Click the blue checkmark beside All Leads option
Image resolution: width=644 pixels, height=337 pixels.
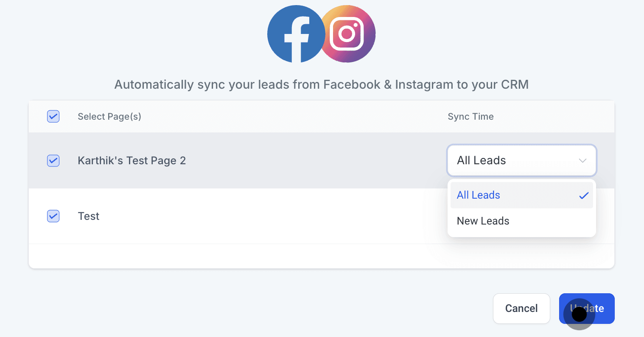point(584,196)
